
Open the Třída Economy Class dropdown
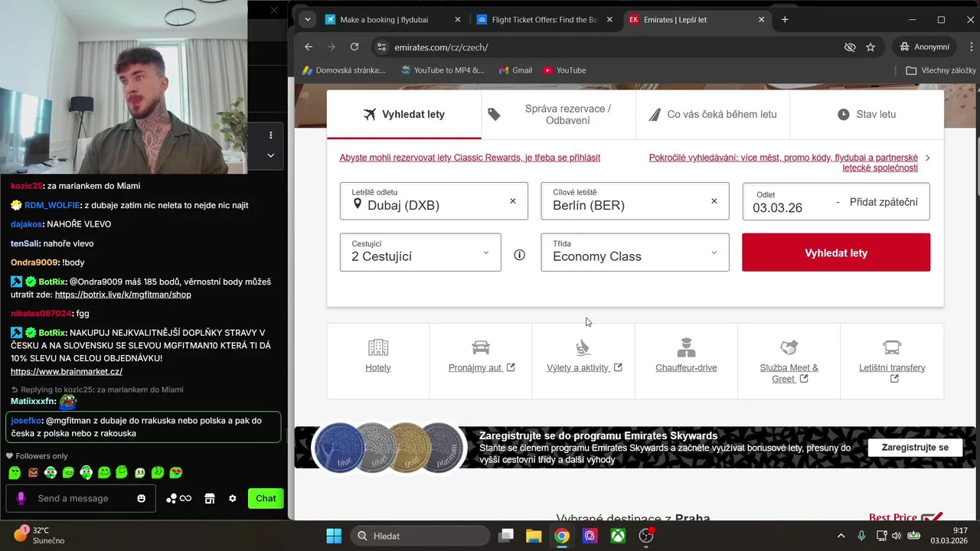pos(635,252)
